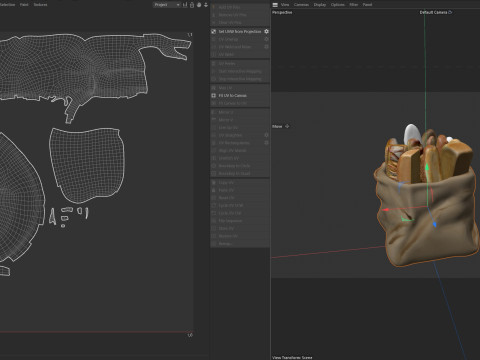Open the viewport hamburger menu icon
Screen dimensions: 480x360
click(275, 5)
